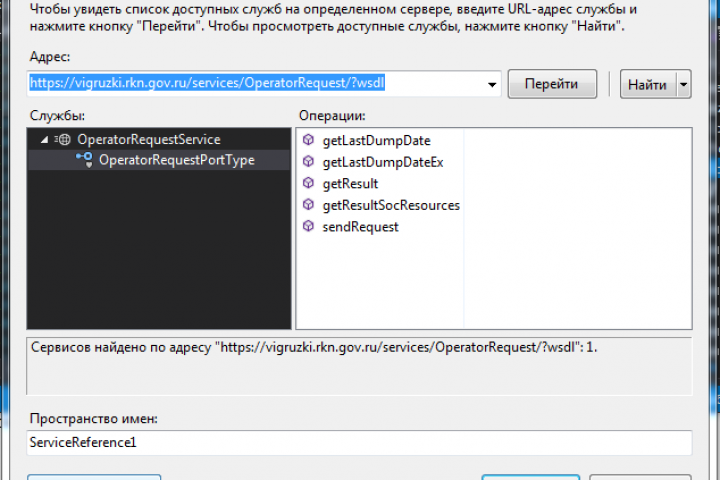This screenshot has height=480, width=720.
Task: Select getResult operation text
Action: coord(350,184)
